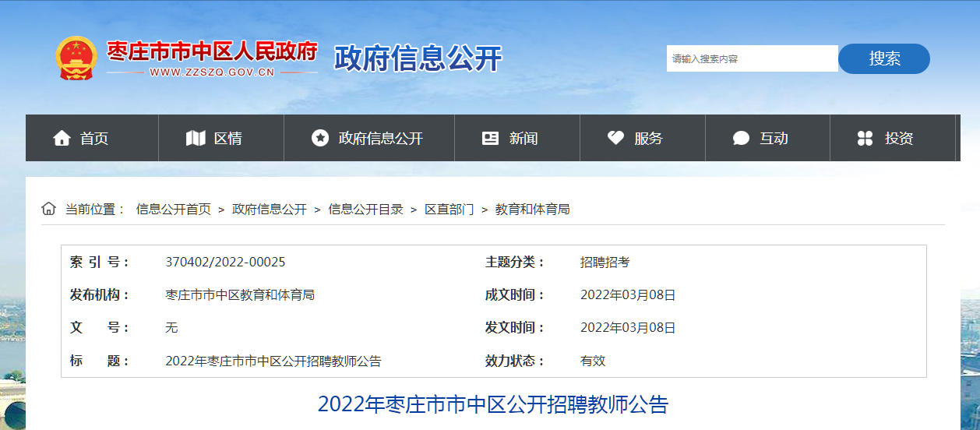Click the WWW.ZZSZQ.GOV.CN address text
The width and height of the screenshot is (980, 430).
[x=212, y=73]
